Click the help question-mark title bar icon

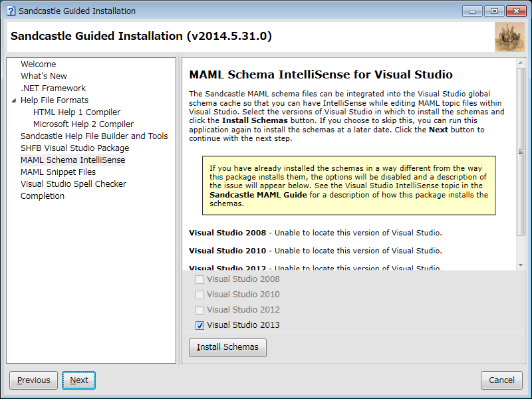click(x=11, y=11)
